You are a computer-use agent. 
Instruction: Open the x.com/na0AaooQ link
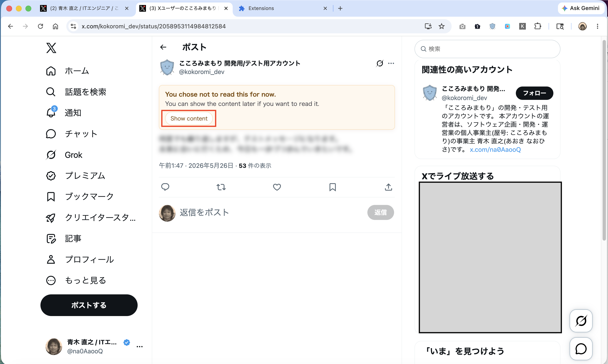[495, 149]
